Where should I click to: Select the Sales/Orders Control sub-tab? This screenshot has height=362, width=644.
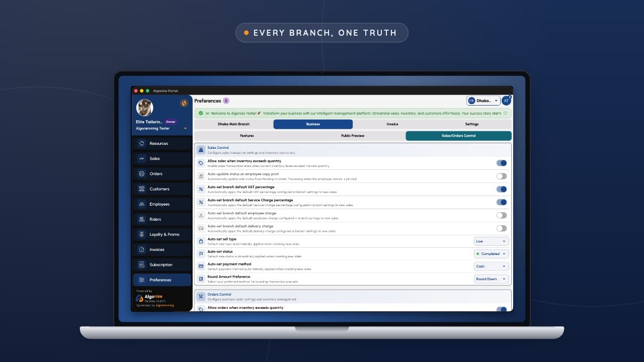(x=458, y=136)
